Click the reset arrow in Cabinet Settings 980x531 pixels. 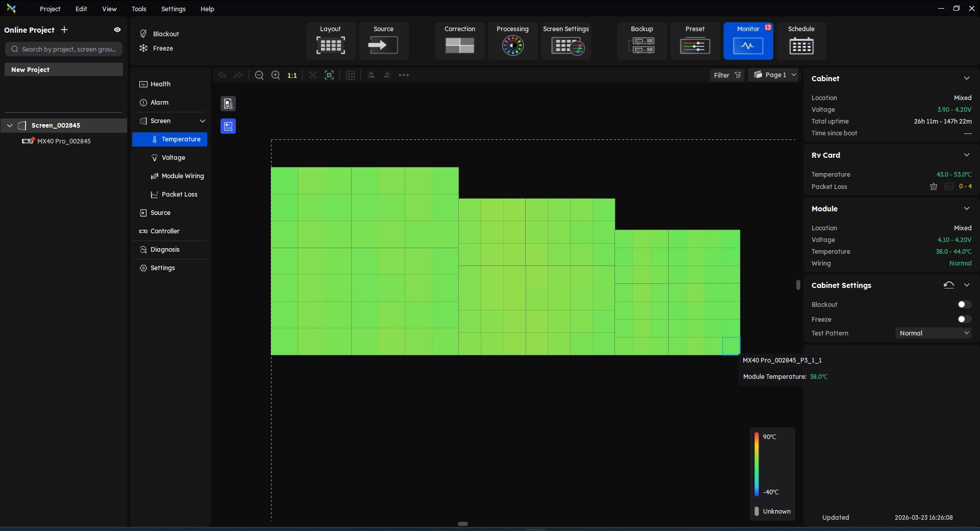tap(949, 285)
